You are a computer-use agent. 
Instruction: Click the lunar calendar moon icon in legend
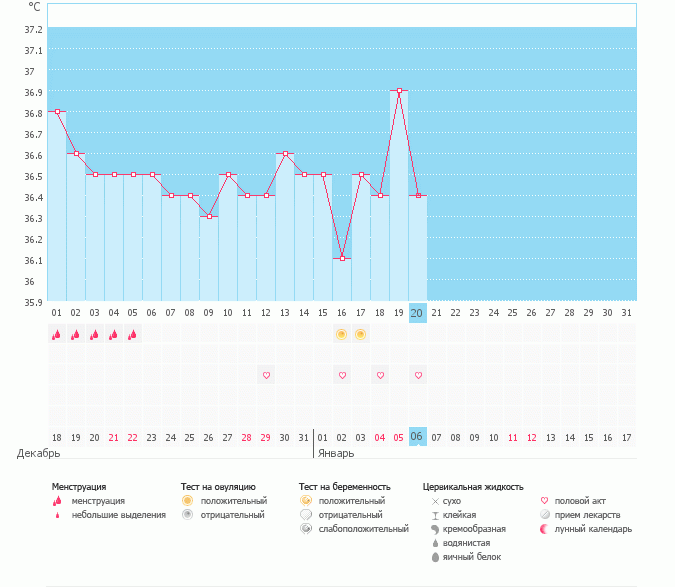[544, 529]
